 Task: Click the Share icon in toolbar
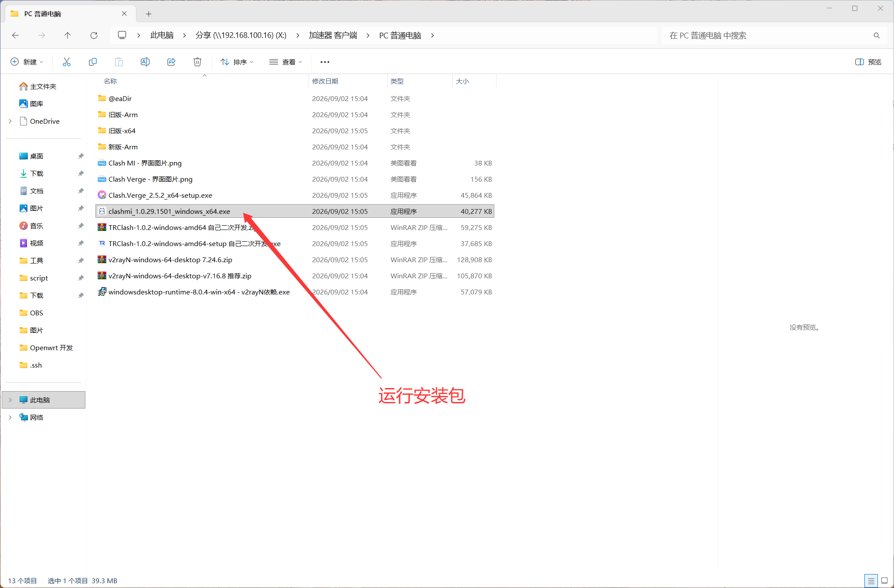click(171, 62)
